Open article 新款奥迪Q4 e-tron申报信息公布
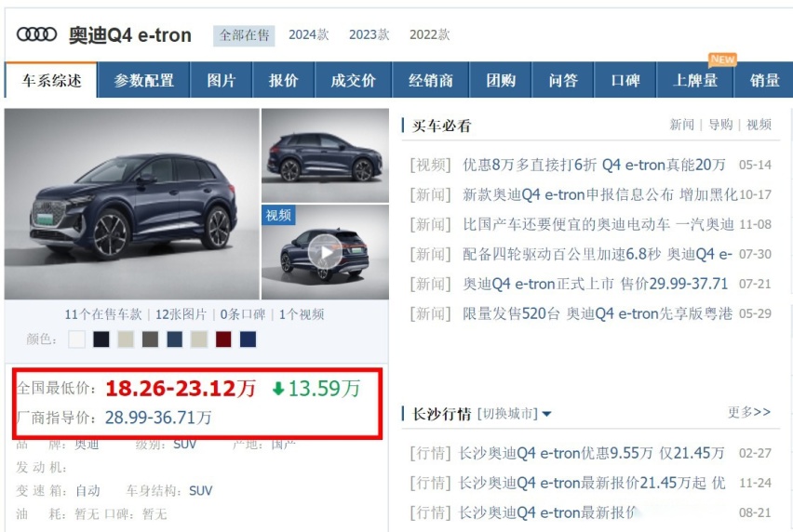 click(599, 194)
